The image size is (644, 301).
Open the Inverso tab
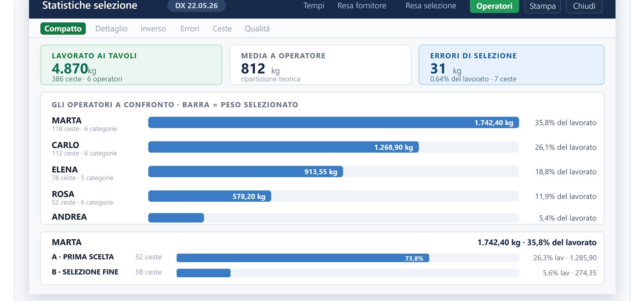(x=153, y=29)
